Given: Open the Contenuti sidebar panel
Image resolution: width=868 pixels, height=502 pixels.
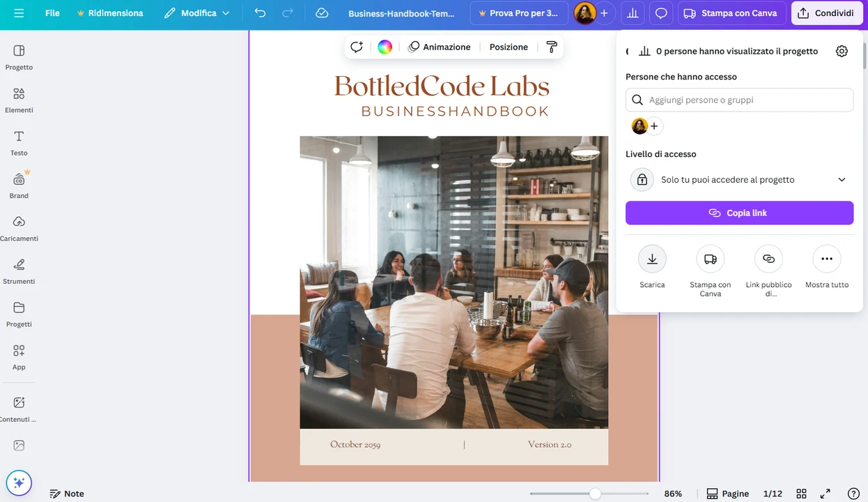Looking at the screenshot, I should click(19, 409).
